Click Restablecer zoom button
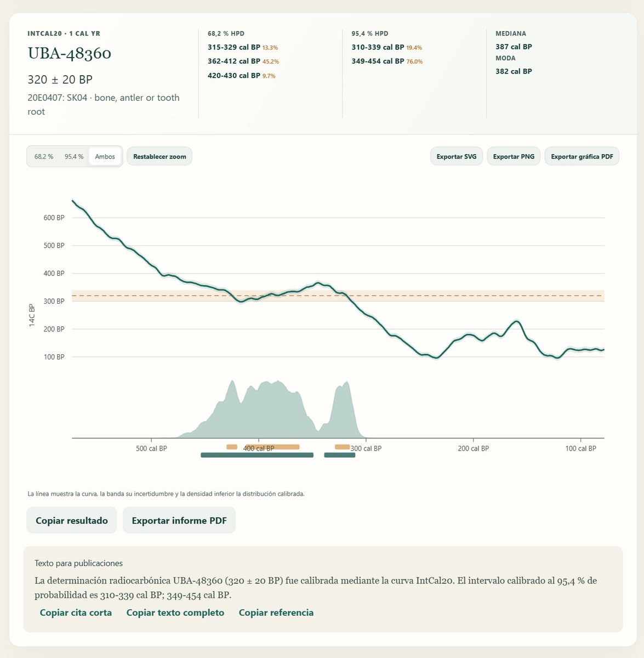Image resolution: width=644 pixels, height=658 pixels. 159,156
